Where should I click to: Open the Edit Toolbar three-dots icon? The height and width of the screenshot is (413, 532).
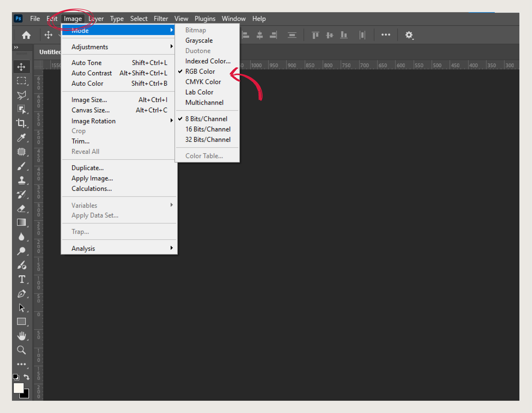(x=21, y=364)
